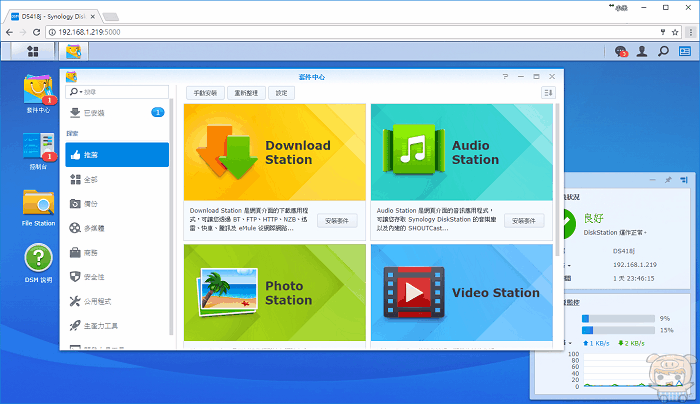This screenshot has width=700, height=404.
Task: Reload the page in Chrome
Action: [37, 32]
